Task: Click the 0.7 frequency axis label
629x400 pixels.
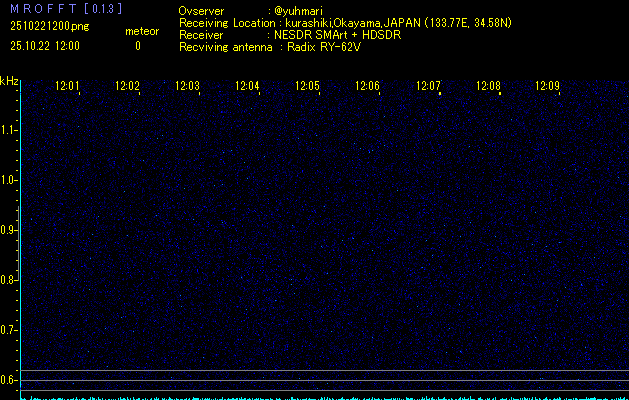Action: (x=9, y=330)
